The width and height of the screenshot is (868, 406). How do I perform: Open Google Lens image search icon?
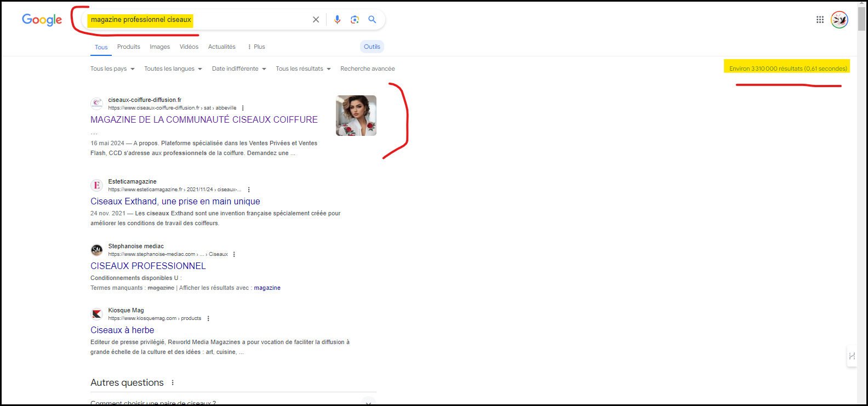coord(355,20)
